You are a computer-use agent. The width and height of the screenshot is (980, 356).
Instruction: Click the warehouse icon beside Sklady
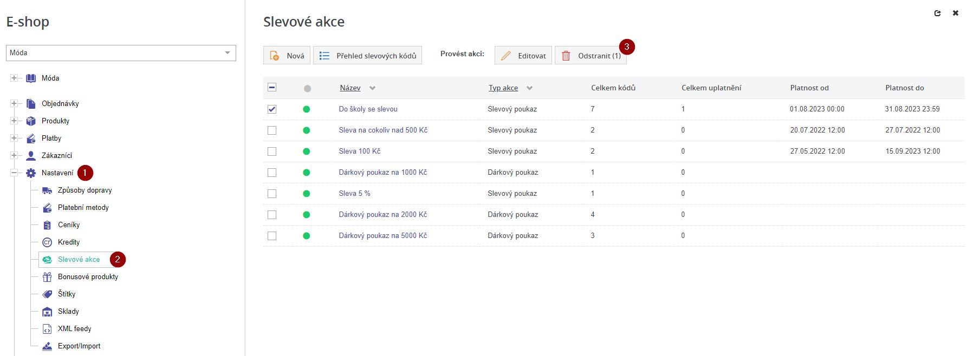(47, 312)
